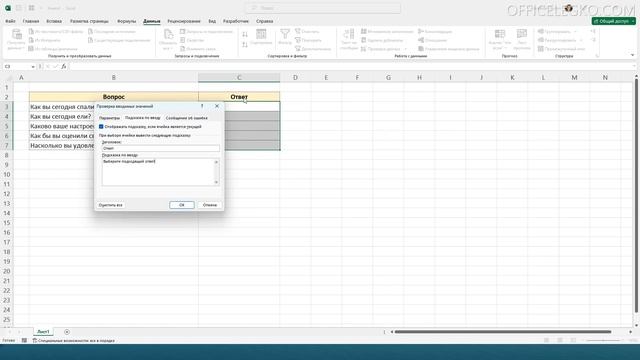
Task: Click the search box in title bar
Action: 322,8
